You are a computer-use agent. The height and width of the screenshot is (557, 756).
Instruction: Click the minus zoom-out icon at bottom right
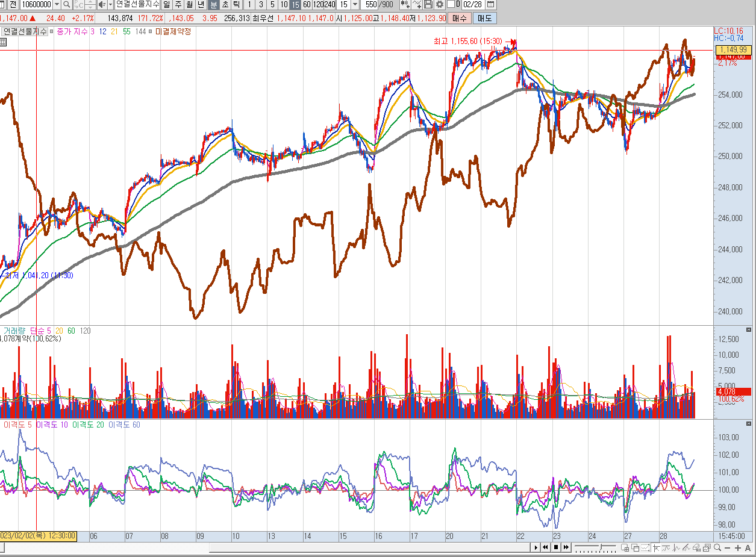[728, 548]
